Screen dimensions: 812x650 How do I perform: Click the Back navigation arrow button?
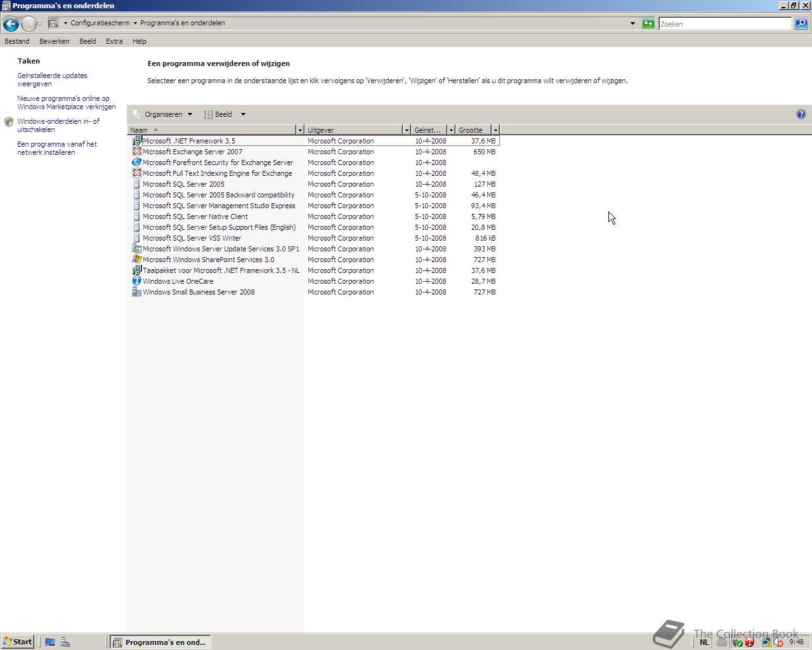pyautogui.click(x=10, y=23)
